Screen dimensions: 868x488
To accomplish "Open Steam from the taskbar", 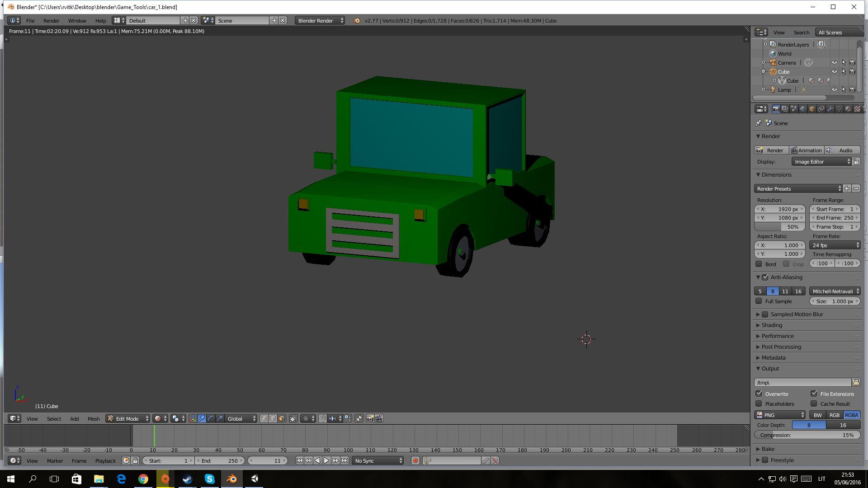I will [x=188, y=479].
